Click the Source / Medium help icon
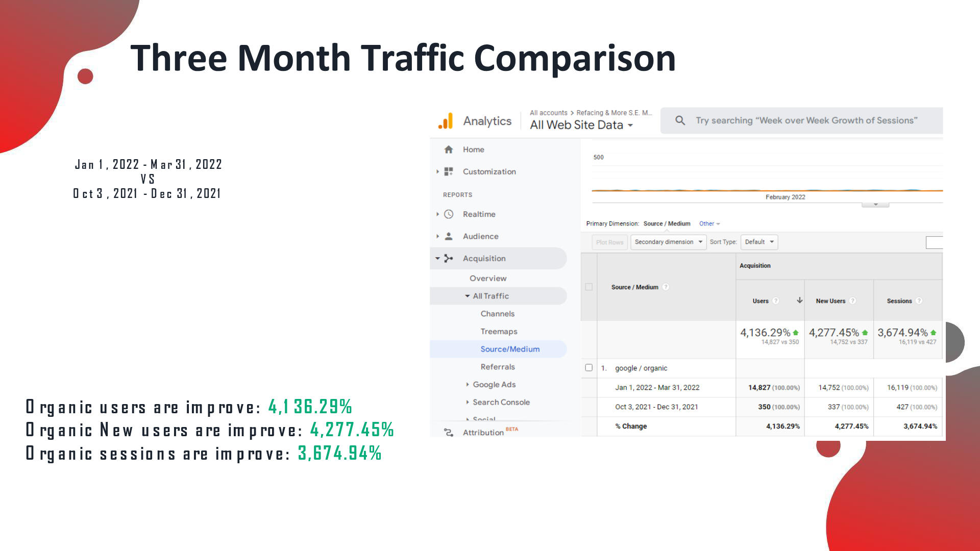 tap(666, 287)
